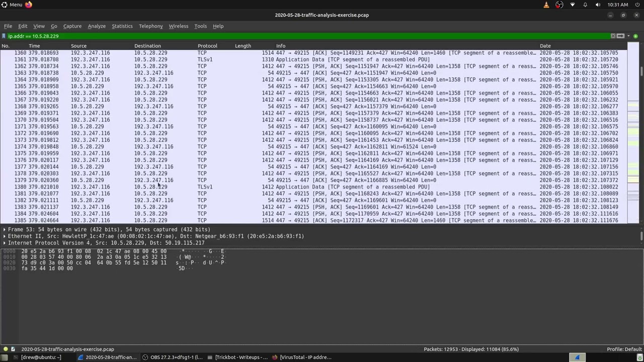
Task: Click the workspace switcher in taskbar
Action: click(x=577, y=357)
